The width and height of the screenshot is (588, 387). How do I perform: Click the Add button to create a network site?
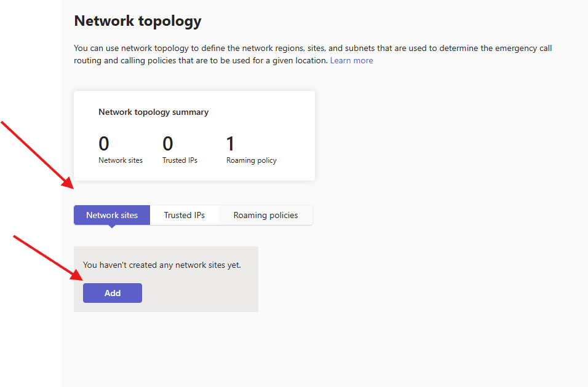pyautogui.click(x=113, y=293)
